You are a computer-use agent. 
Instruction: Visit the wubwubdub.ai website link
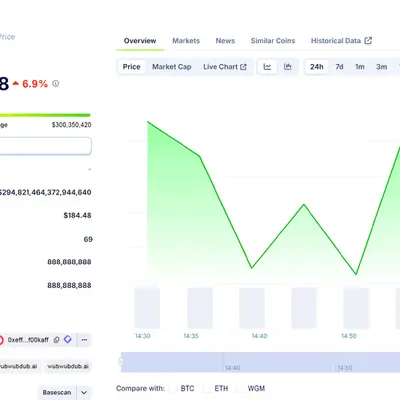[68, 366]
